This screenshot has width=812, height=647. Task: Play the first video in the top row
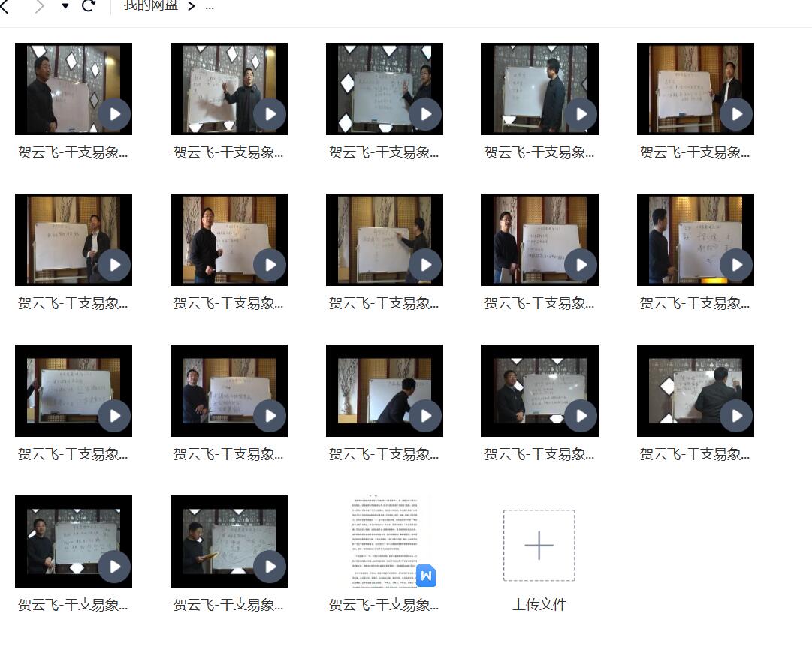[114, 114]
